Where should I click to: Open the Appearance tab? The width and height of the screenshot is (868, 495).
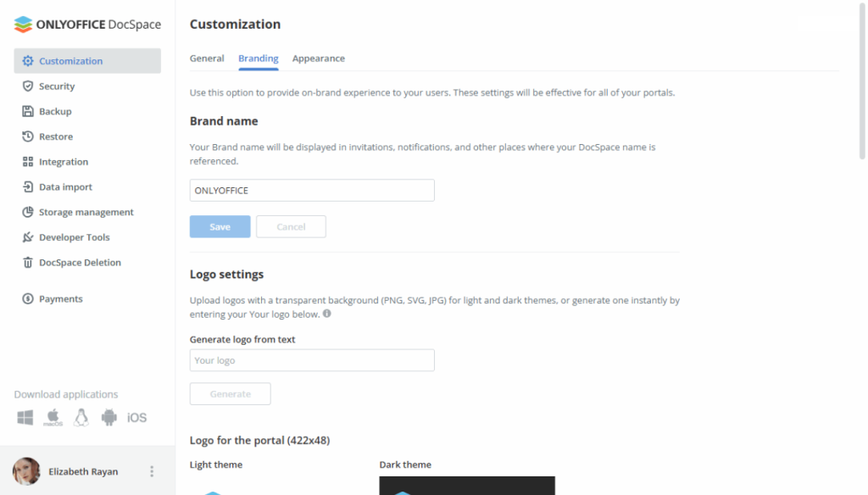coord(319,58)
